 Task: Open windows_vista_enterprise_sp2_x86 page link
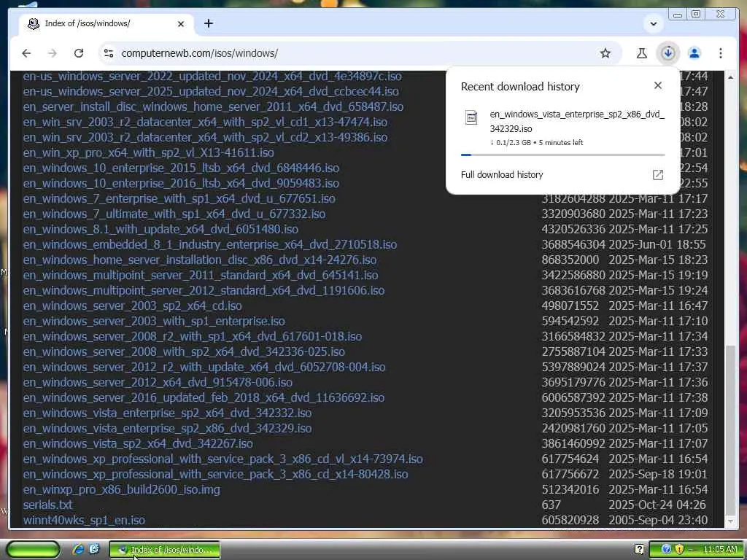tap(167, 428)
